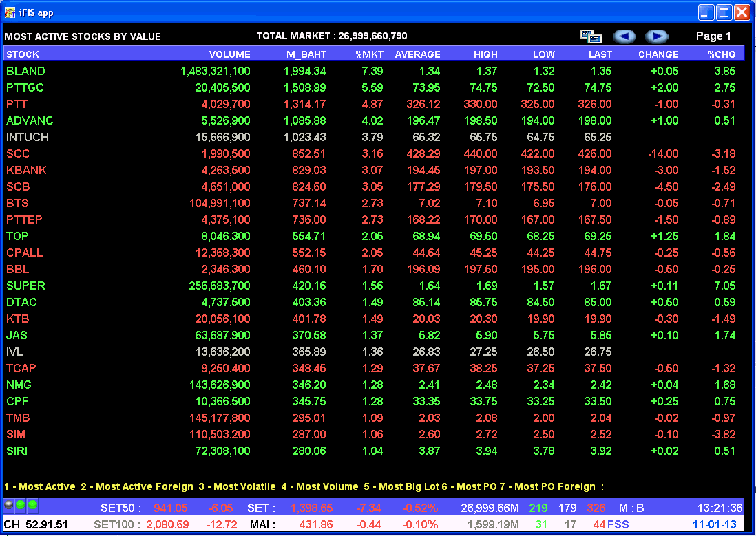Viewport: 756px width, 536px height.
Task: Click the VOLUME column header
Action: [229, 54]
